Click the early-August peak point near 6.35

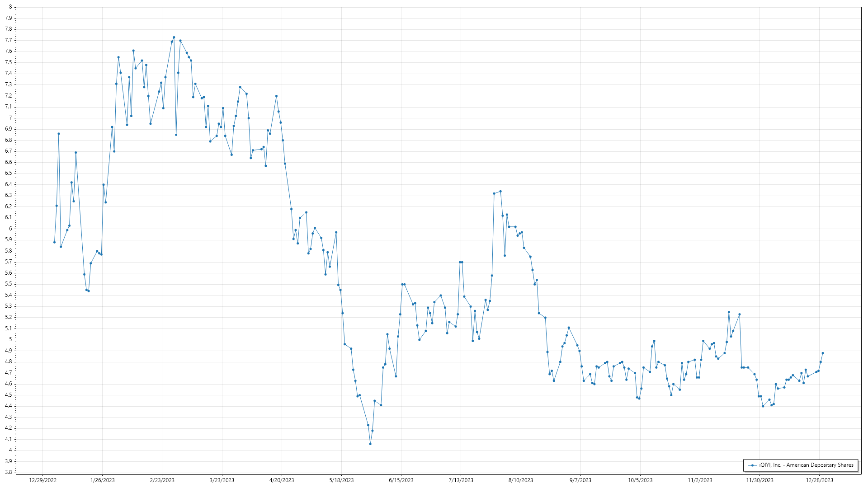[500, 192]
